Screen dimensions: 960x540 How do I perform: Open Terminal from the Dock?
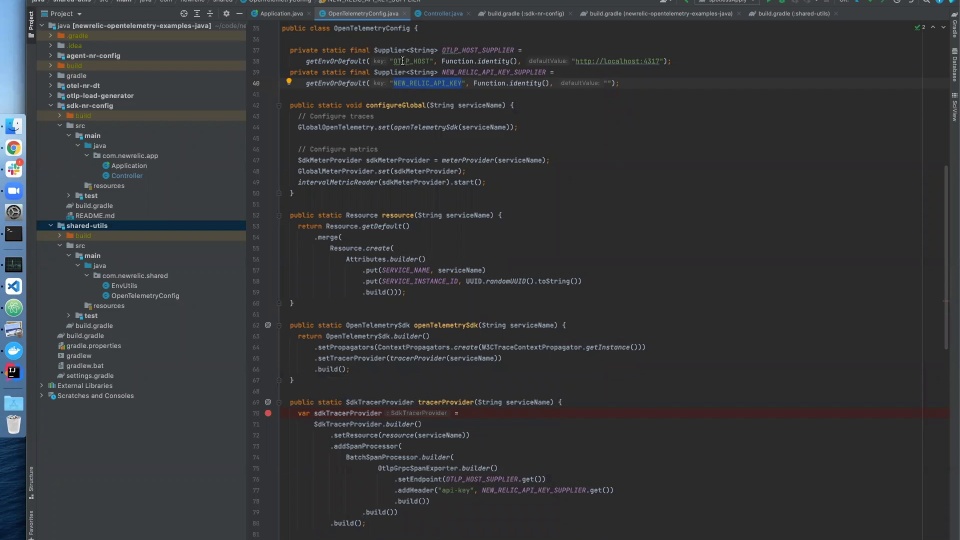click(x=13, y=233)
